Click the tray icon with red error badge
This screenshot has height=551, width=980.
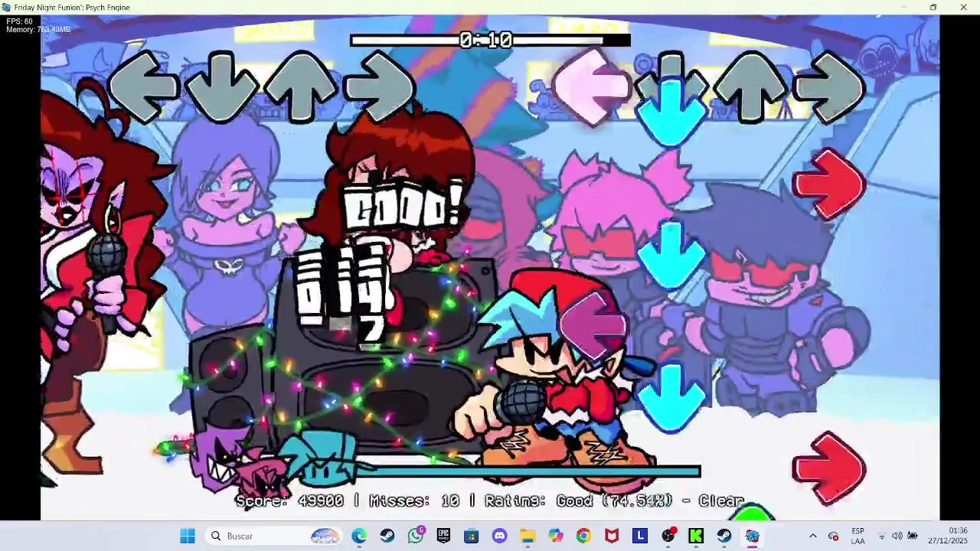834,536
